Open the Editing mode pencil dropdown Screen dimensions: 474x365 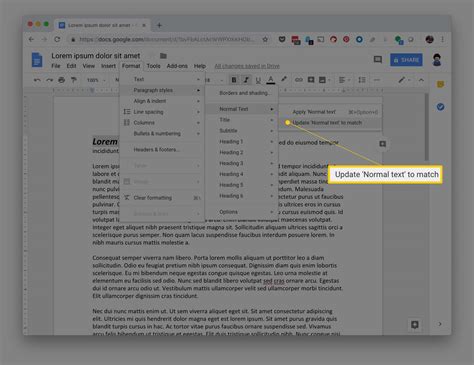(404, 80)
